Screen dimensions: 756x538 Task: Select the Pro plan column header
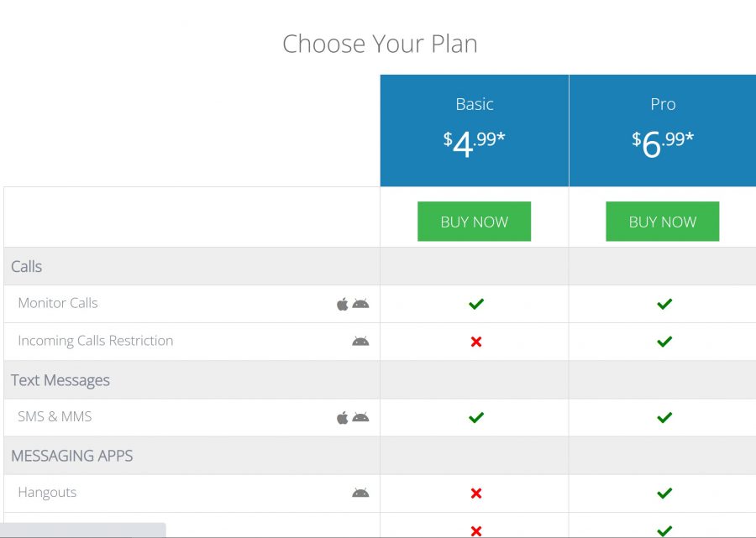coord(663,104)
